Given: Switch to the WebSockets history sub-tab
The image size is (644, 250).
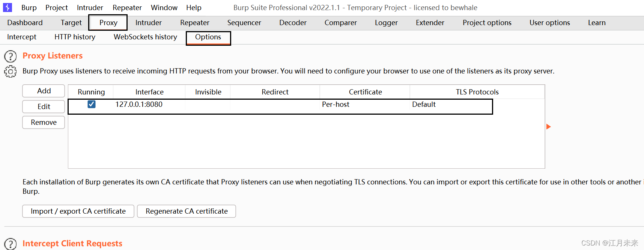Looking at the screenshot, I should (x=146, y=37).
